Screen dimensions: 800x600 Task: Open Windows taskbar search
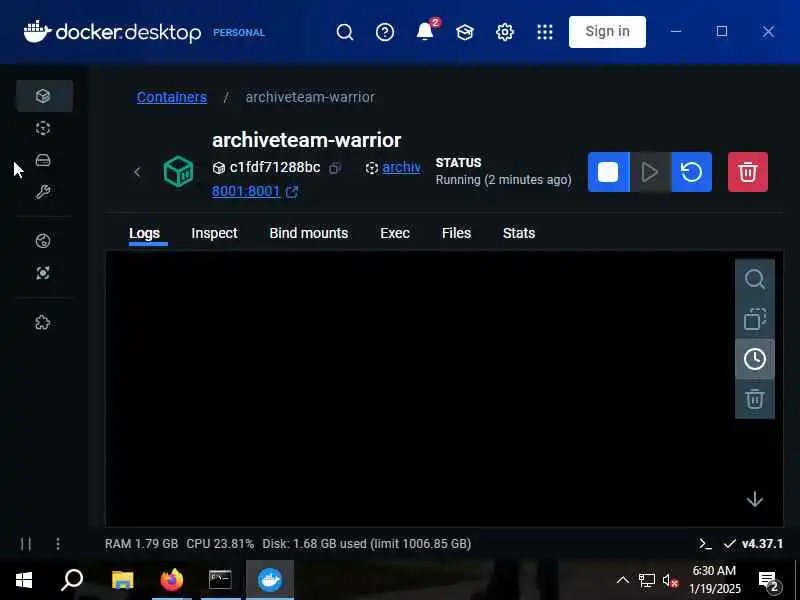pyautogui.click(x=72, y=580)
